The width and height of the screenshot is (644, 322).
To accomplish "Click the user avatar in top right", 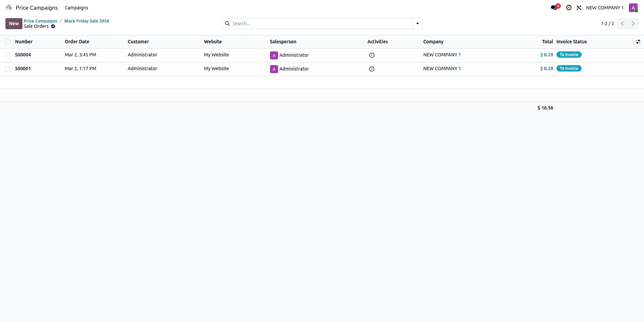I will coord(633,8).
